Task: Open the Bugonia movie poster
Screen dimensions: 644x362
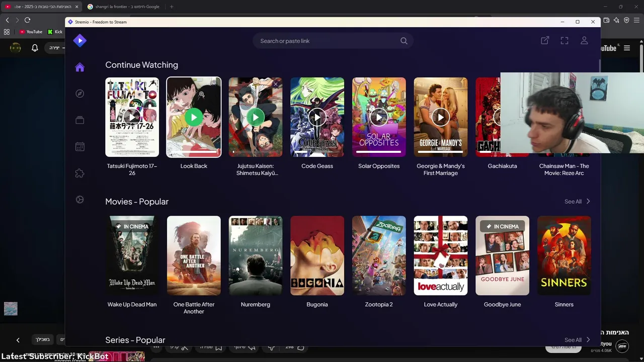Action: point(317,255)
